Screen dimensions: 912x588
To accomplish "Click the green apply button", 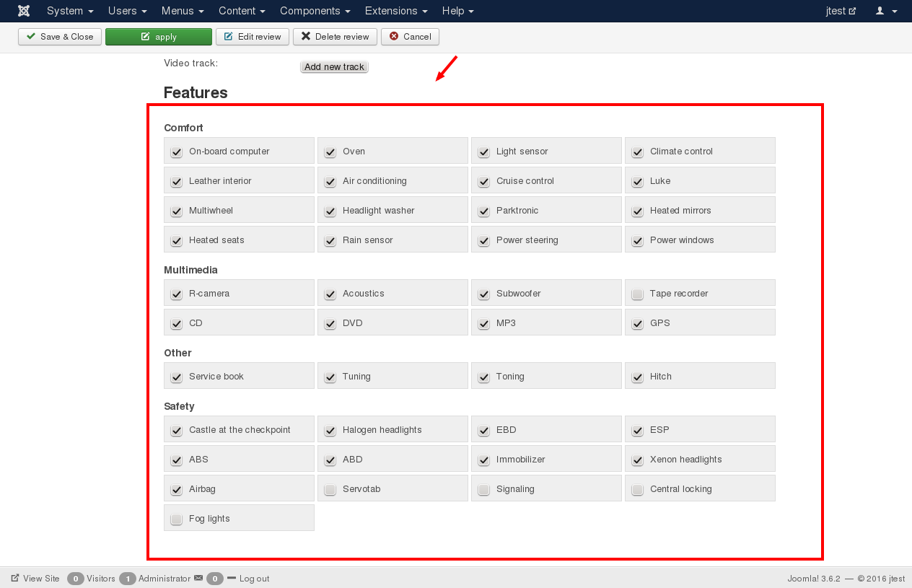I will [x=159, y=37].
